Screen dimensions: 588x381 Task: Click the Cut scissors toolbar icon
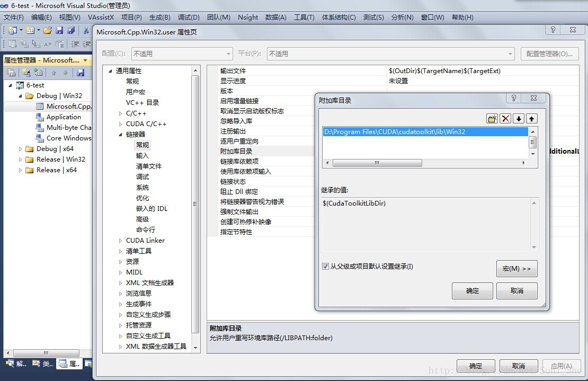86,30
